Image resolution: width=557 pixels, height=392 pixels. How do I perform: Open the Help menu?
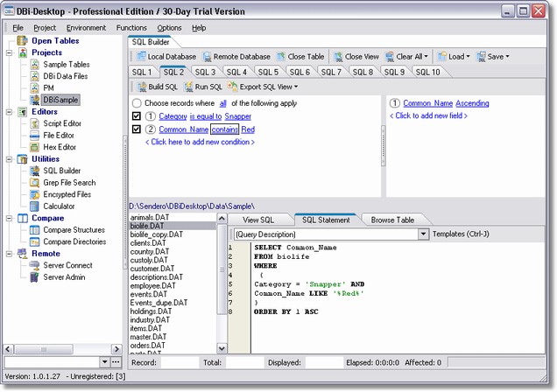tap(199, 28)
